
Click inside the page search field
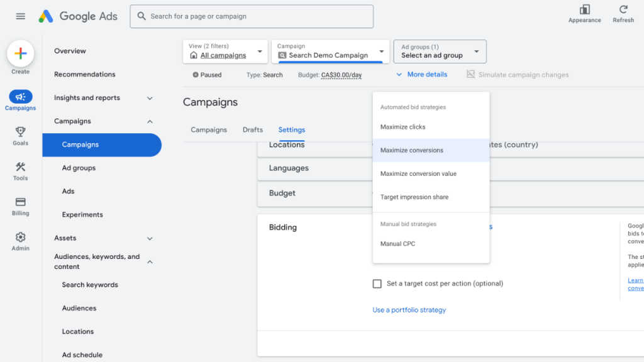[x=252, y=16]
